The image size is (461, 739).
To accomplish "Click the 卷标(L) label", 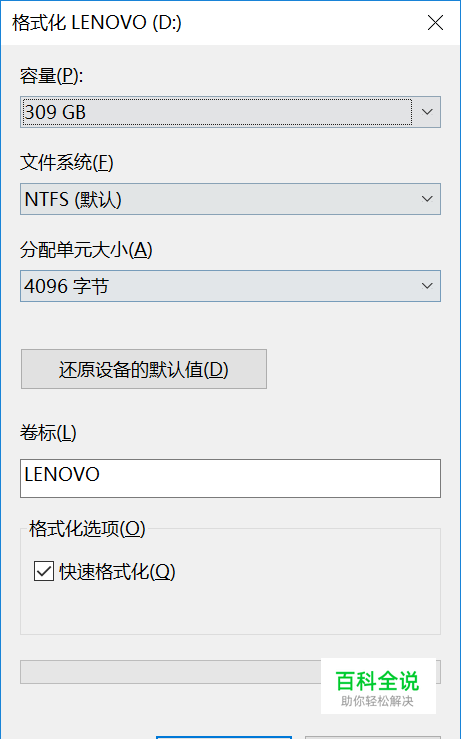I will coord(48,433).
